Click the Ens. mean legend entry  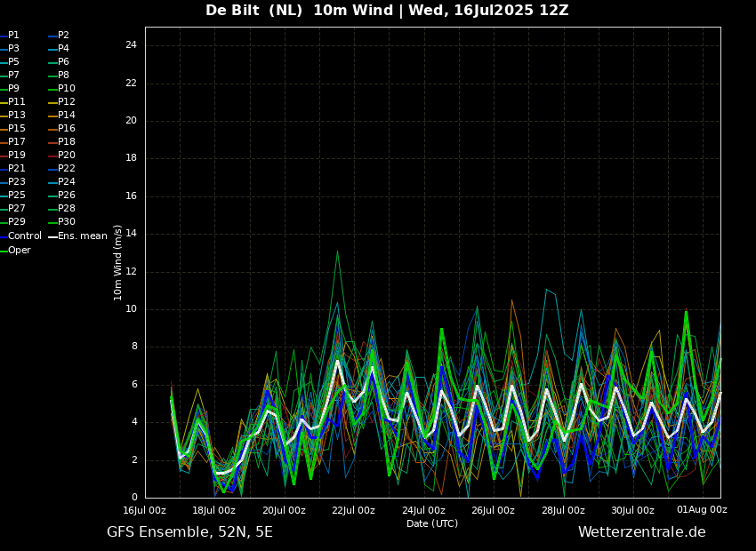[82, 236]
